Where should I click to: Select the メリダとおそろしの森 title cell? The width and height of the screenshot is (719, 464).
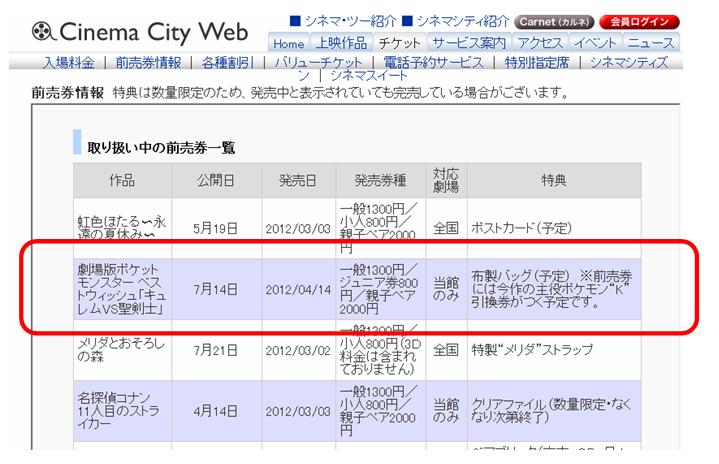[x=122, y=350]
